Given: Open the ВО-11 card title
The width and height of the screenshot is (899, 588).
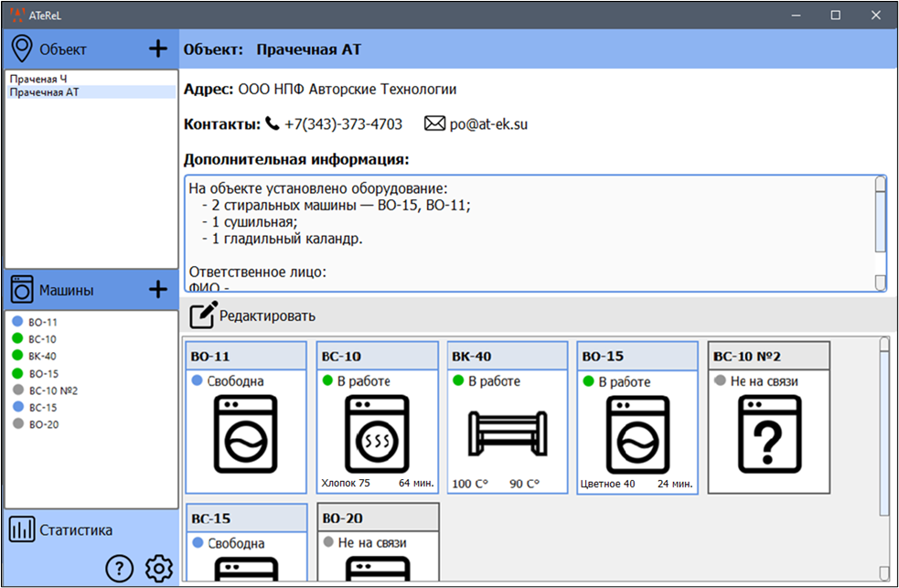Looking at the screenshot, I should click(x=210, y=357).
